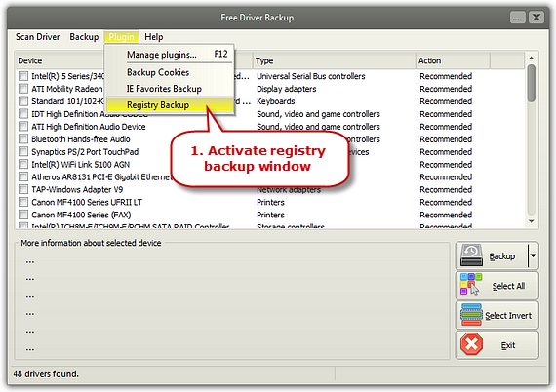Enable ATI High Definition Audio Device checkbox

coord(23,127)
